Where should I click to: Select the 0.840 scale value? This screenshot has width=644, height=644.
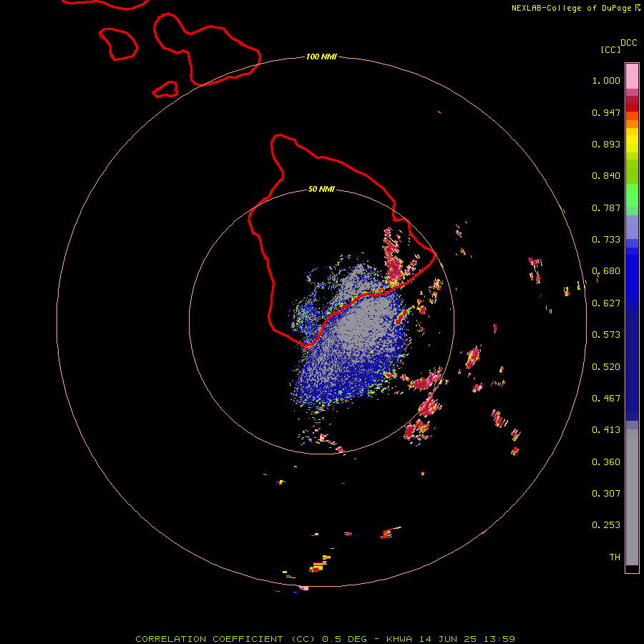pos(606,176)
